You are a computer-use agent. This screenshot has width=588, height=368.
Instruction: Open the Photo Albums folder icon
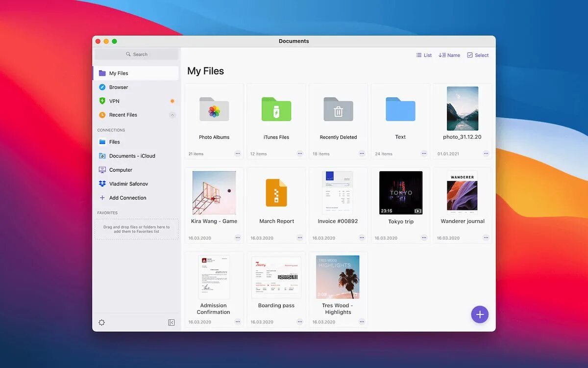tap(214, 109)
